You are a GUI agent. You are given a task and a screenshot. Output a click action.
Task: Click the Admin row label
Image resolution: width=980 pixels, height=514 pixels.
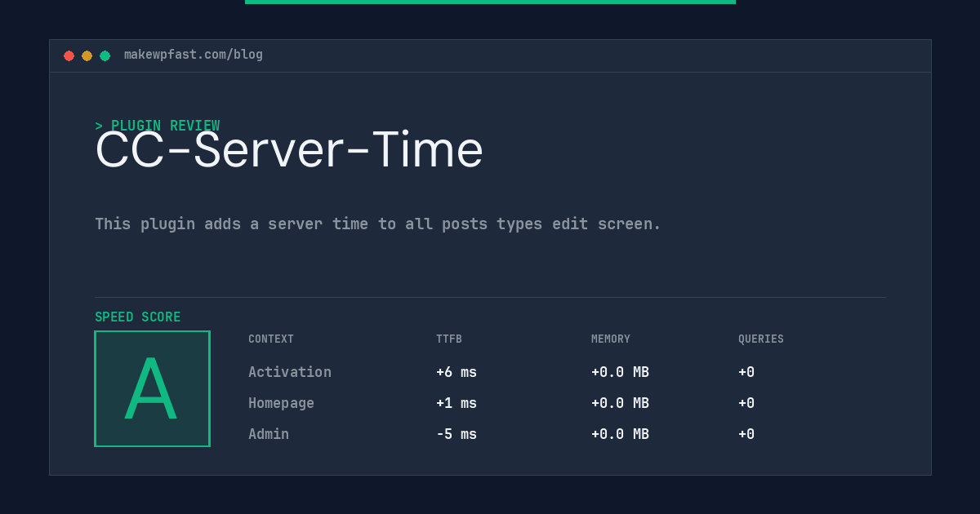[269, 434]
